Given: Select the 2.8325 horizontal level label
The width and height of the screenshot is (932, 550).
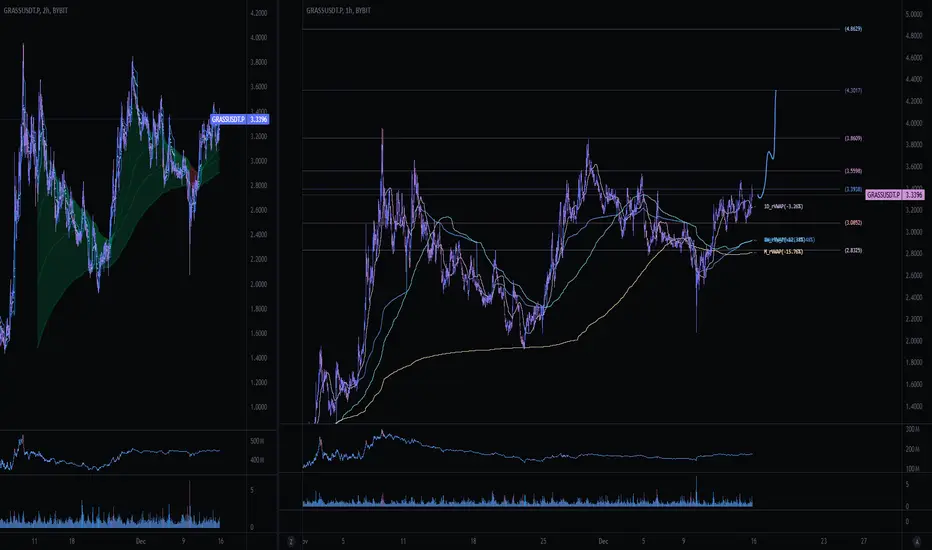Looking at the screenshot, I should click(x=853, y=250).
